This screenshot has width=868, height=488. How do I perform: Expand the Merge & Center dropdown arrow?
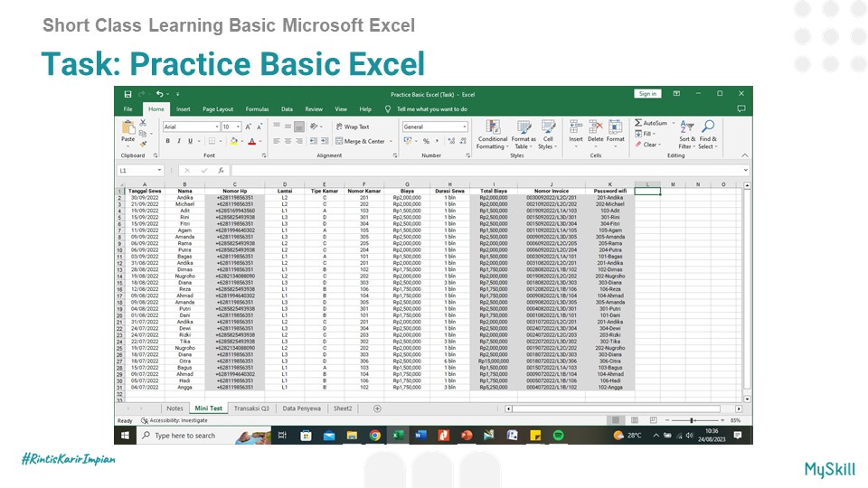click(x=391, y=141)
